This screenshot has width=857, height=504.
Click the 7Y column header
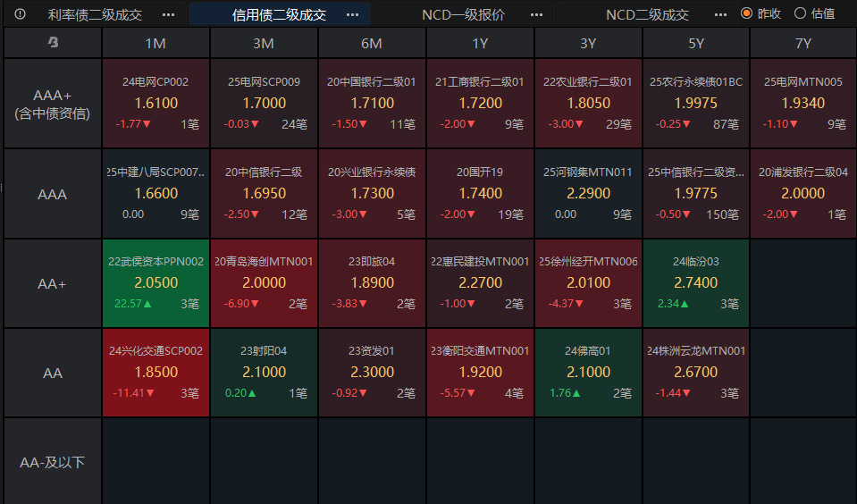pyautogui.click(x=803, y=43)
